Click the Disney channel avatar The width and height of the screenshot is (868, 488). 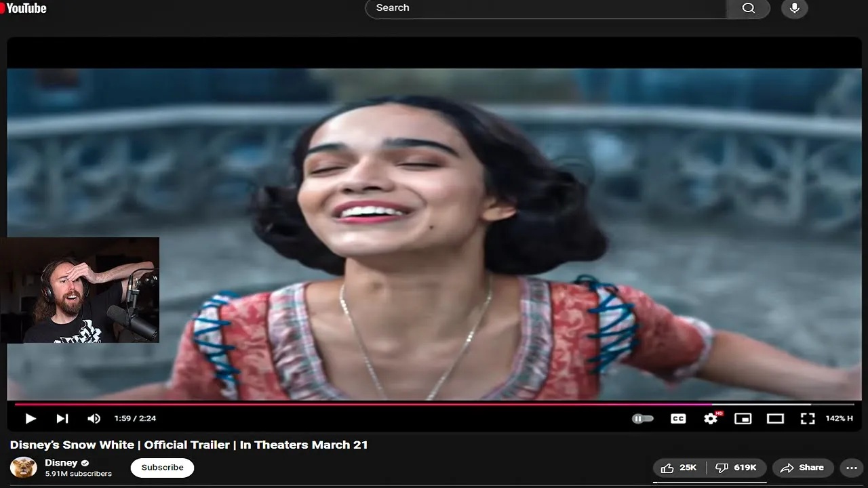point(24,468)
